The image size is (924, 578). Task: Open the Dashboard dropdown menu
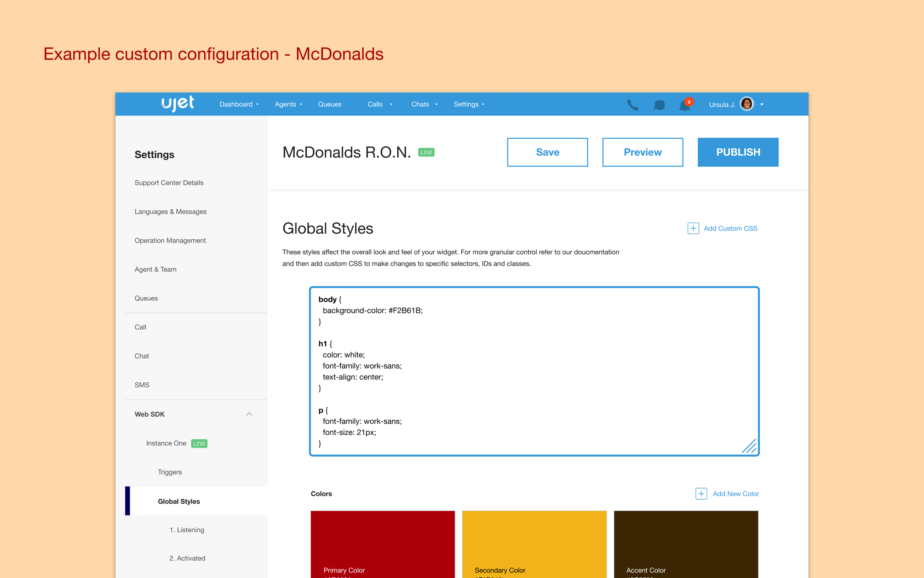(x=239, y=104)
